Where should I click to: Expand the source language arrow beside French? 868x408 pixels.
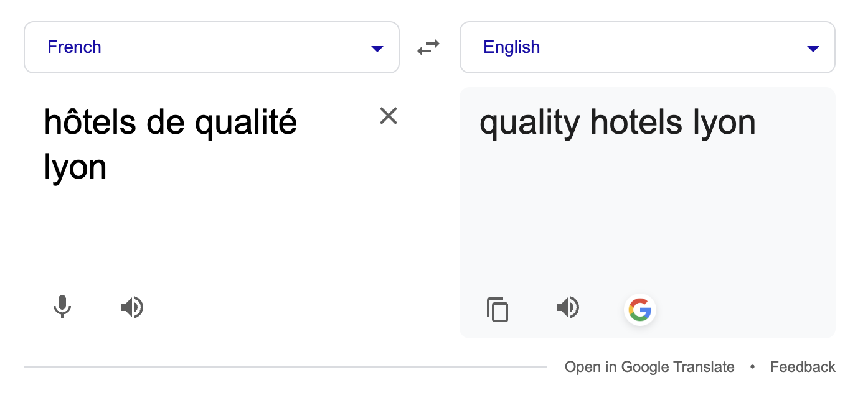[377, 49]
